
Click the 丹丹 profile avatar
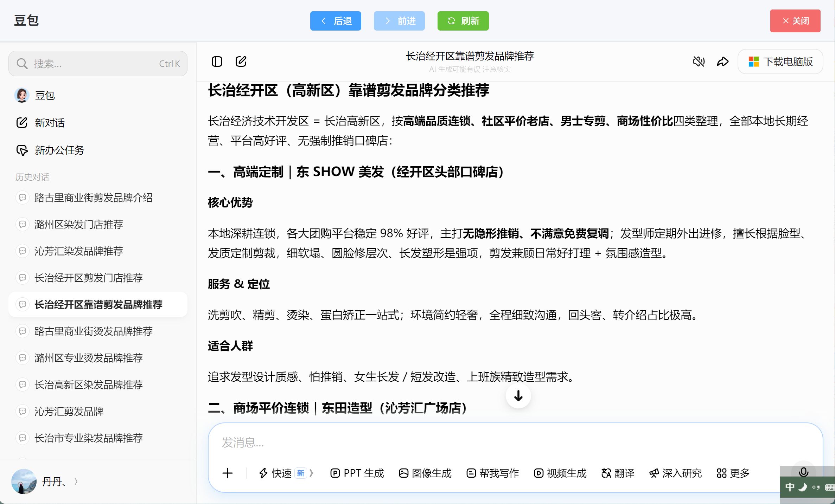click(24, 482)
